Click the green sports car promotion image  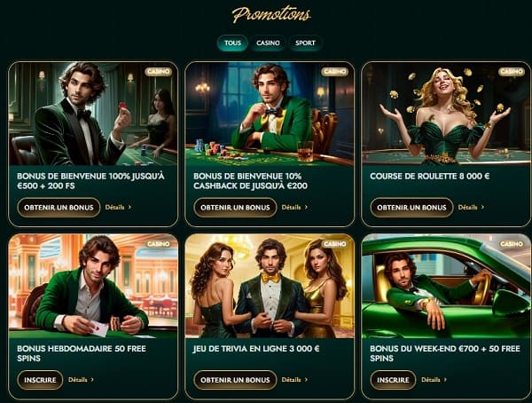tap(446, 286)
